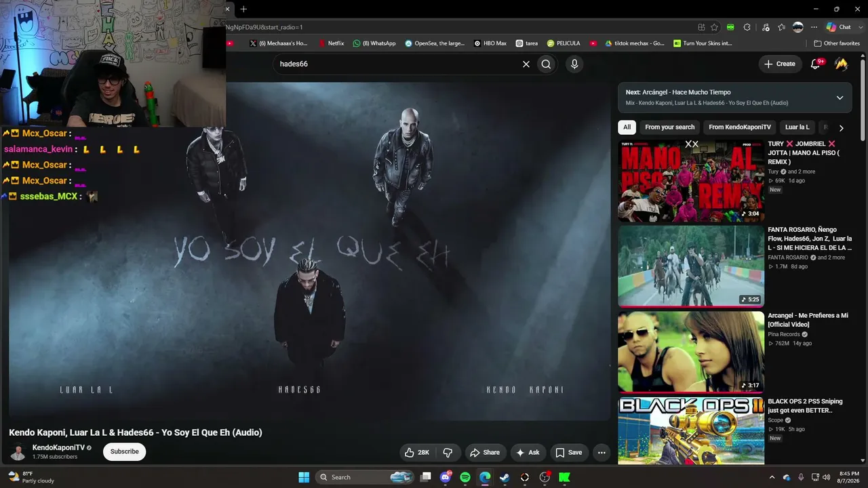Open the volume control in system tray
868x488 pixels.
(826, 477)
